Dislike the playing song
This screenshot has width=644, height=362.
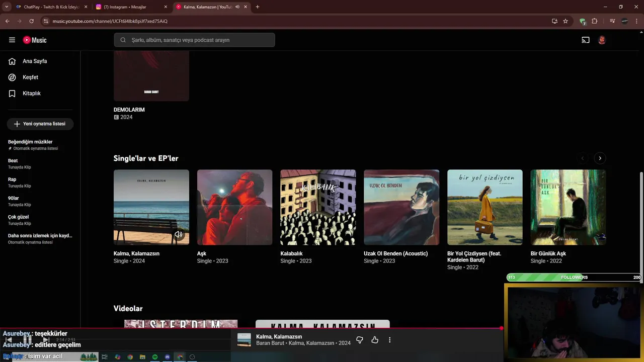coord(359,340)
